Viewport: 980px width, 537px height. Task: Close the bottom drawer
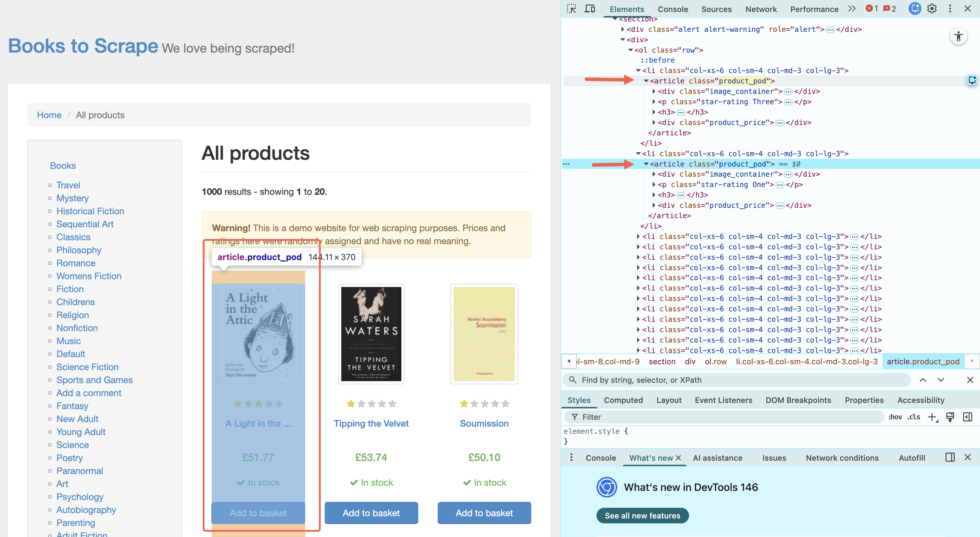tap(968, 457)
